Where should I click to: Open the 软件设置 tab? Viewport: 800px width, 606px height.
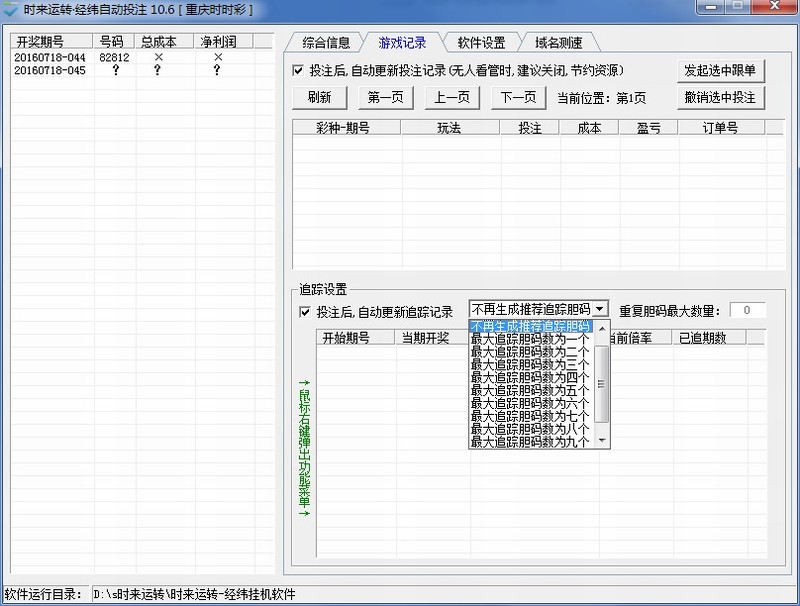point(481,43)
